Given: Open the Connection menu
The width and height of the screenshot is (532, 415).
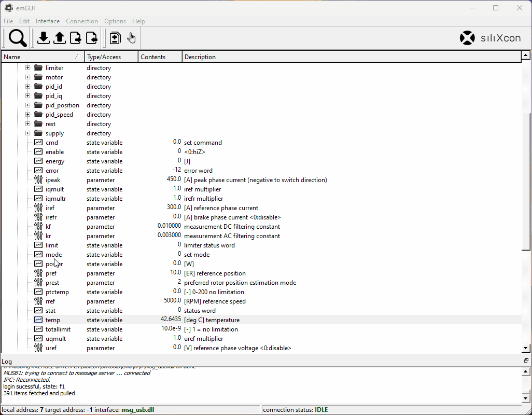Looking at the screenshot, I should click(x=82, y=21).
